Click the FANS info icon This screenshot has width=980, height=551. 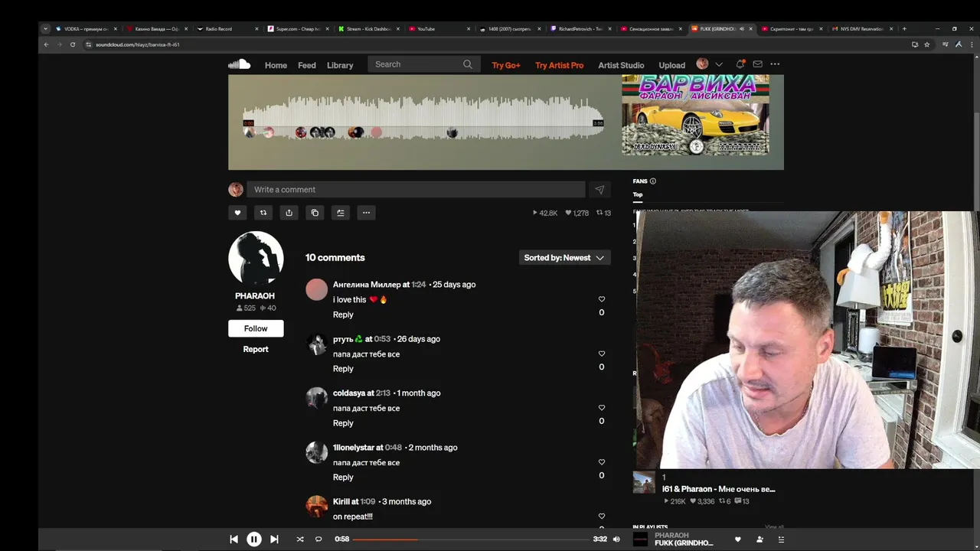click(653, 181)
